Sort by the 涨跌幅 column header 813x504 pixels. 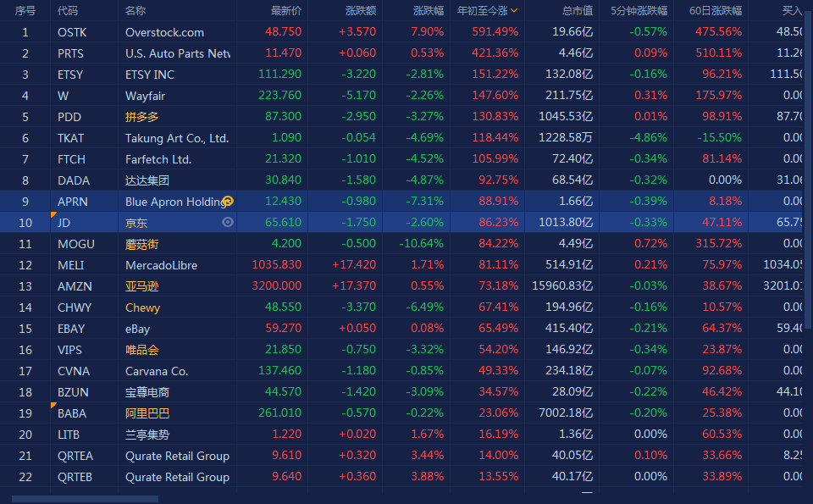[x=429, y=10]
